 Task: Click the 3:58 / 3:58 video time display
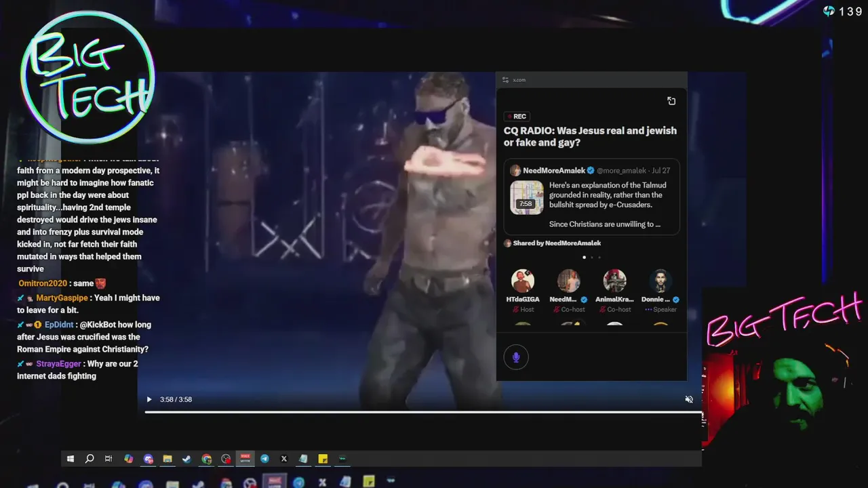pos(176,399)
